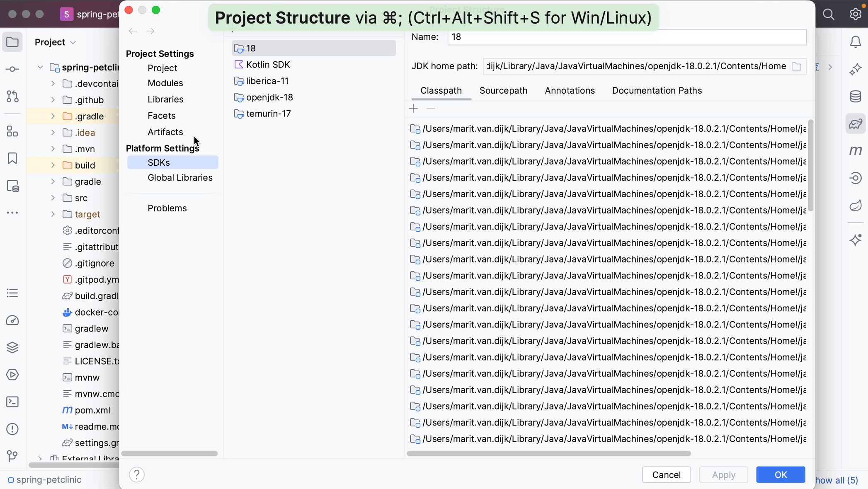Image resolution: width=868 pixels, height=489 pixels.
Task: Click the Bookmarks icon in left sidebar
Action: [12, 159]
